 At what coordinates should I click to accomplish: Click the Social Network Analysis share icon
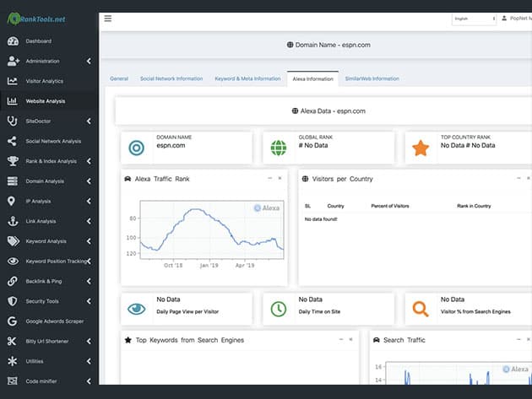[x=13, y=141]
